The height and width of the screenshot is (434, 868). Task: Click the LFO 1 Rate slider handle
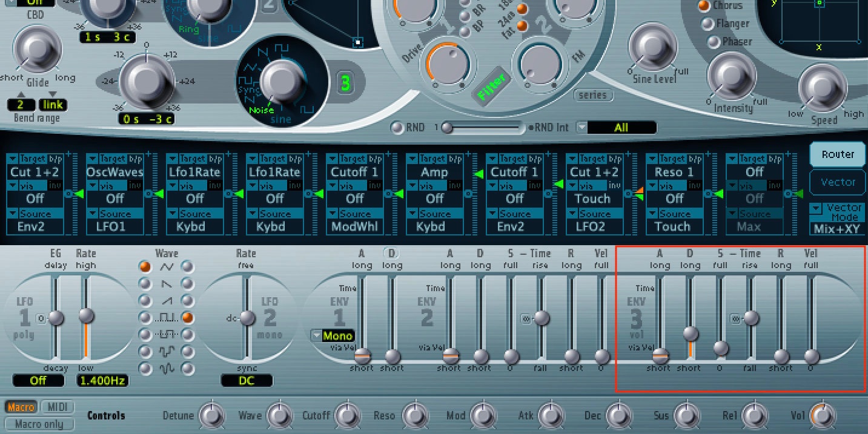[x=87, y=315]
